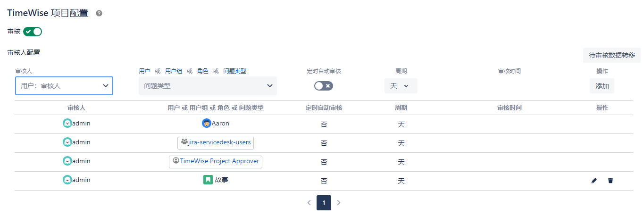The image size is (644, 216).
Task: Click admin avatar in the Aaron row
Action: click(x=67, y=123)
